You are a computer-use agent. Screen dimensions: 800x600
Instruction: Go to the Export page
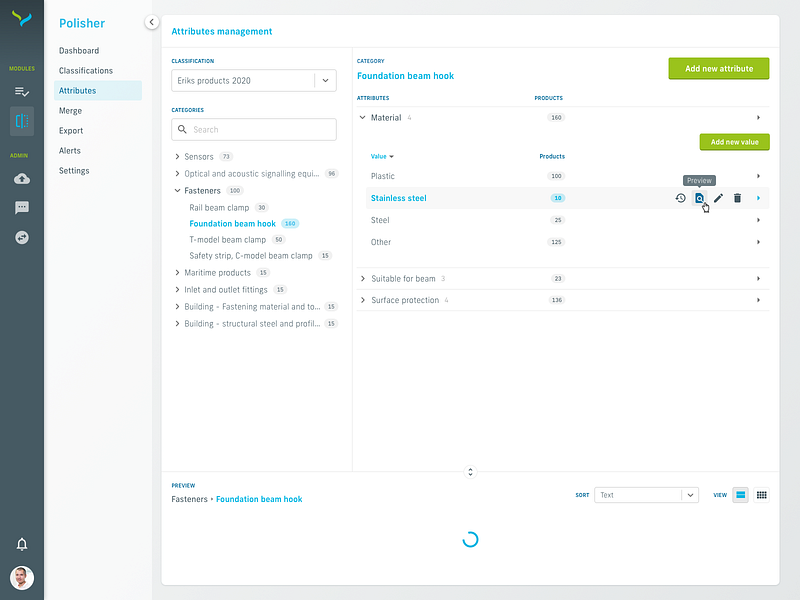pos(71,131)
